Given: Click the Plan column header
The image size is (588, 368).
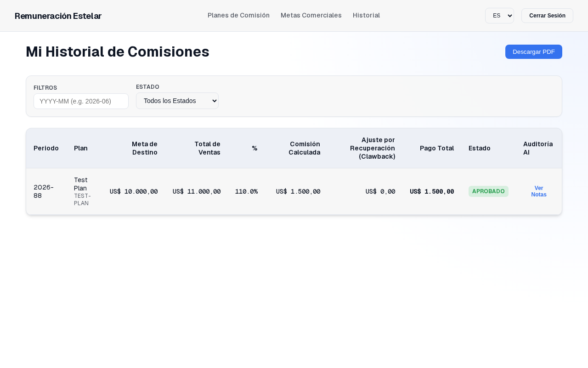Looking at the screenshot, I should (81, 148).
